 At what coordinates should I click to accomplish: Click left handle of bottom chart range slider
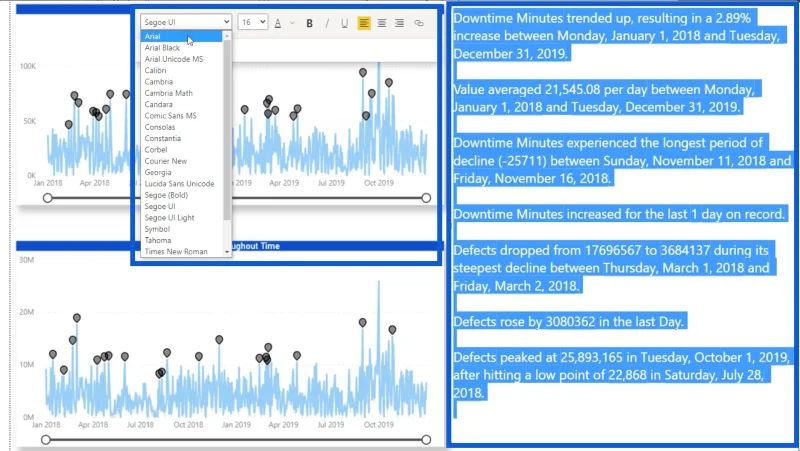(x=45, y=440)
